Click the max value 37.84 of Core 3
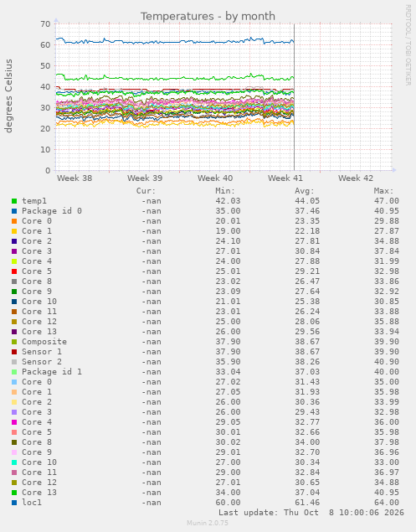 387,251
